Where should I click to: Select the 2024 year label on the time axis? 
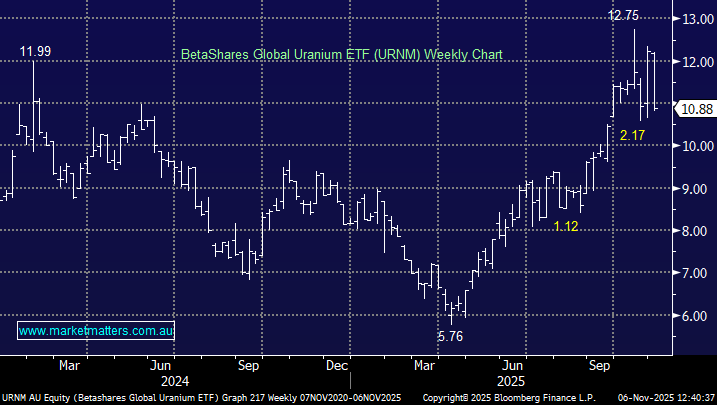pyautogui.click(x=174, y=381)
